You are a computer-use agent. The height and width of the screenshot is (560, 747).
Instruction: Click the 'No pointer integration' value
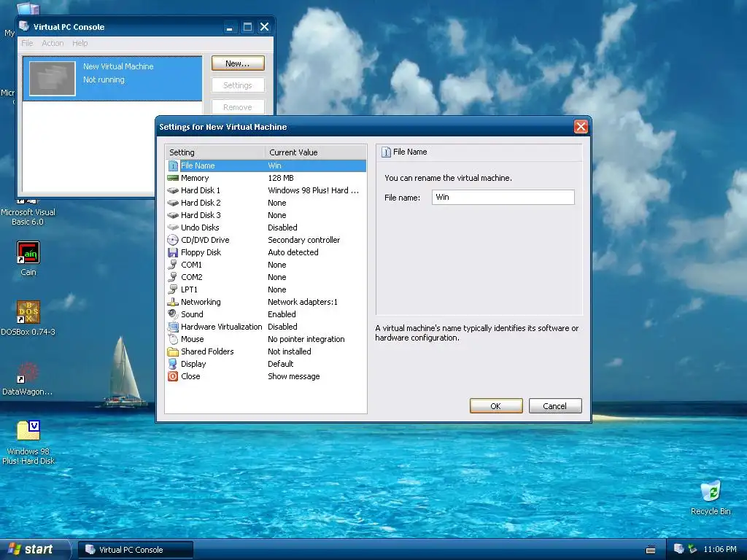pos(306,339)
